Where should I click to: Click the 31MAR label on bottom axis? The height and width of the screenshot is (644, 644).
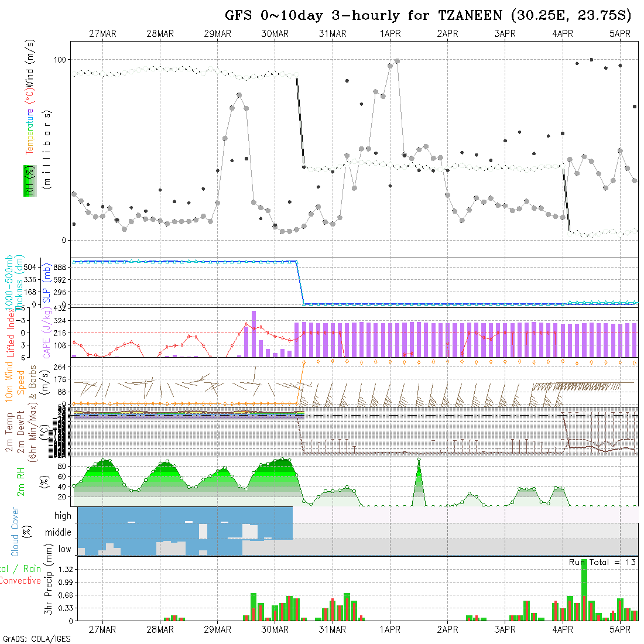[x=333, y=630]
